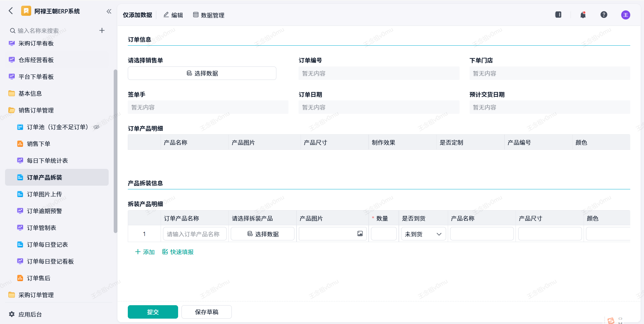
Task: Click the plus icon beside search
Action: (x=102, y=31)
